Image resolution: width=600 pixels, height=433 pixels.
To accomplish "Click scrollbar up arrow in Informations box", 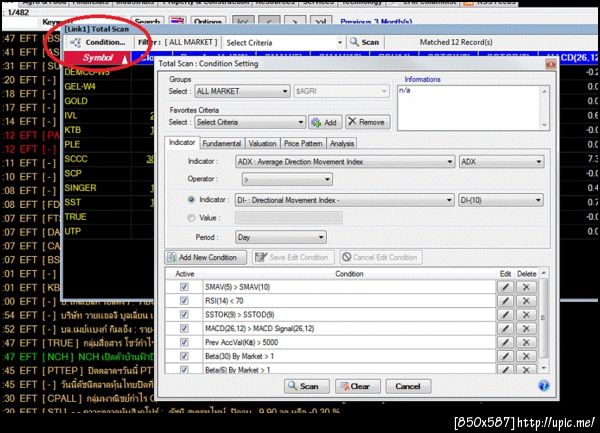I will 544,91.
